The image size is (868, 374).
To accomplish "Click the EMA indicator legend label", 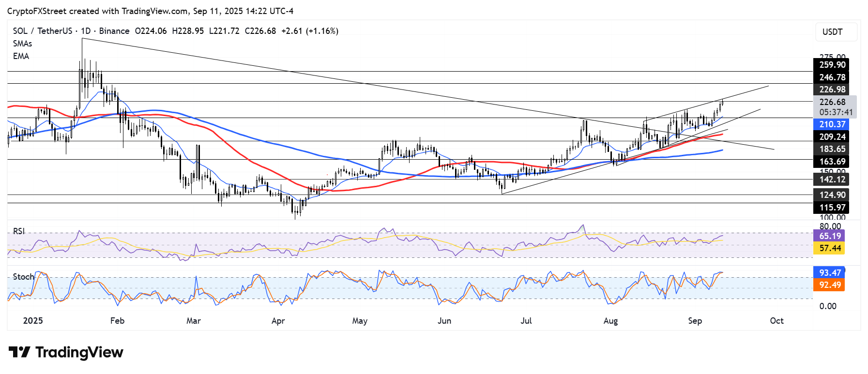I will click(x=21, y=56).
